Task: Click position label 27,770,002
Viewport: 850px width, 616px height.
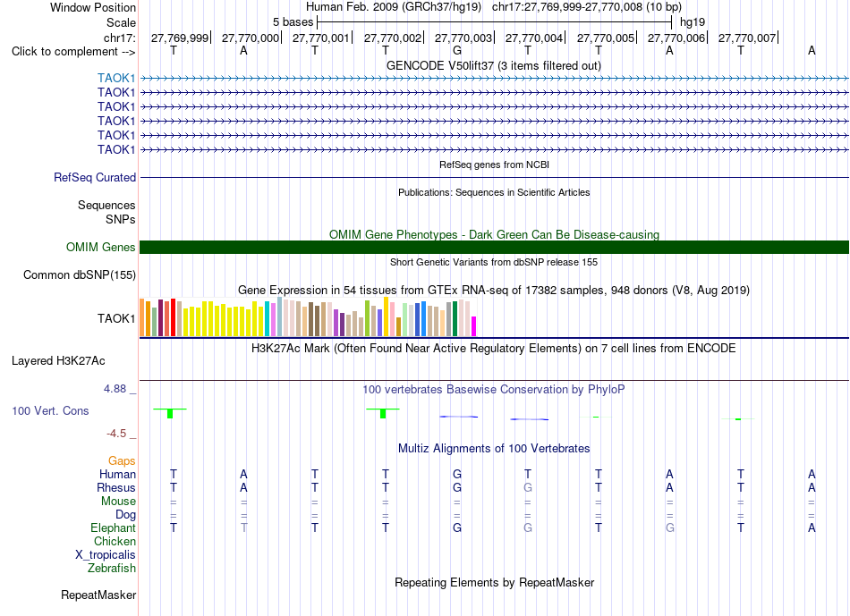Action: (x=393, y=38)
